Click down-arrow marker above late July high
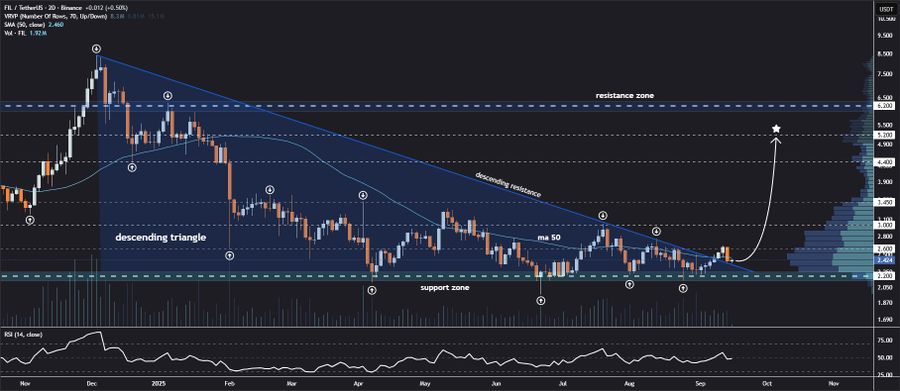The image size is (900, 391). [x=603, y=215]
